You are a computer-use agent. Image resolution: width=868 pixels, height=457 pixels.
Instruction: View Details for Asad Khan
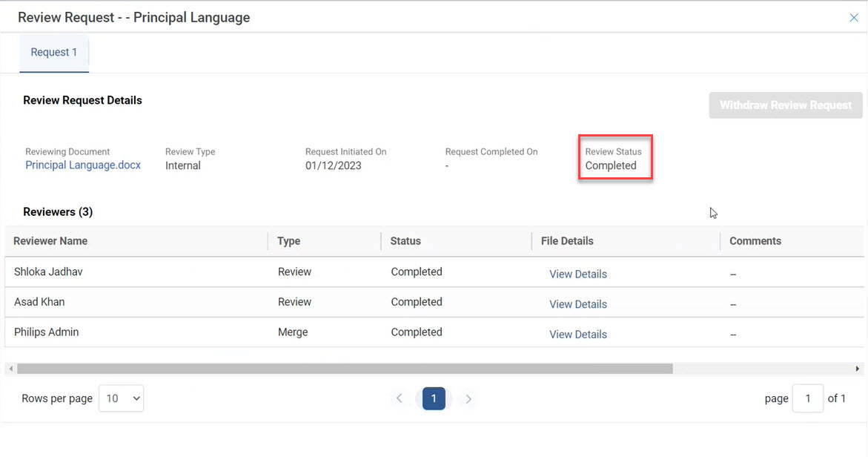point(577,304)
